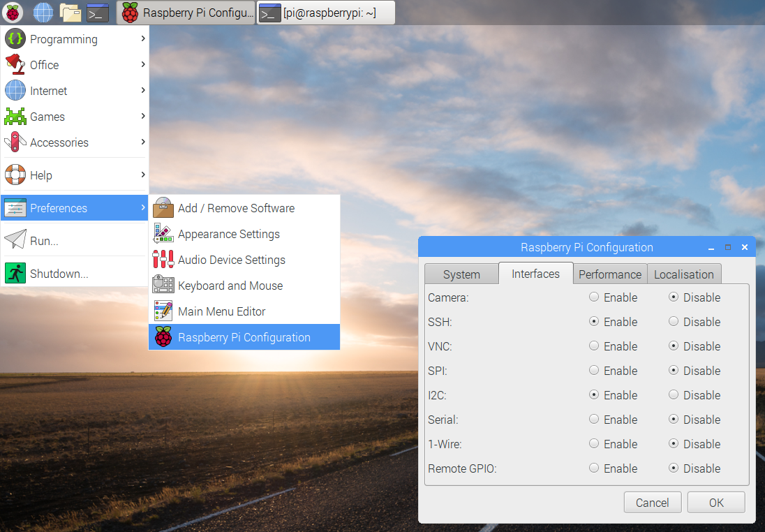Click the Accessories pocket-knife icon
Viewport: 765px width, 532px height.
click(x=15, y=142)
